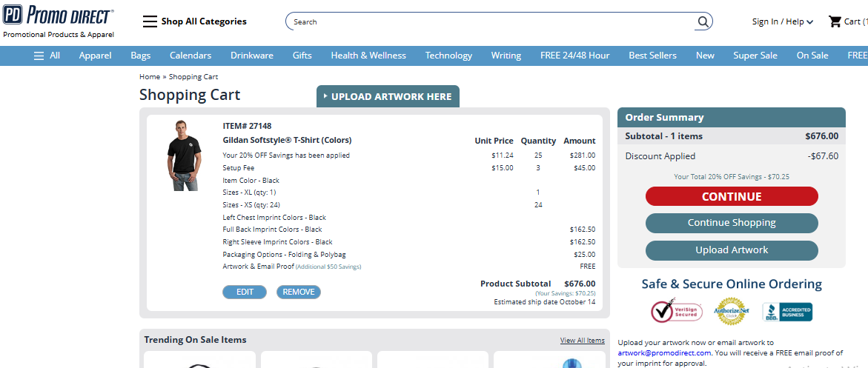Click Discount Applied -$67.60 value
Image resolution: width=868 pixels, height=368 pixels.
pos(824,156)
